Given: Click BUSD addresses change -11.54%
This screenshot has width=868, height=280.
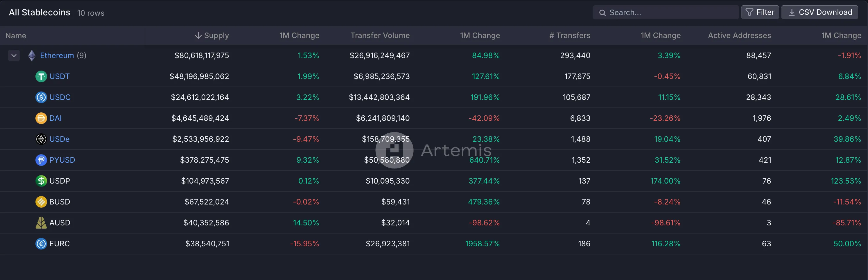Looking at the screenshot, I should (847, 202).
